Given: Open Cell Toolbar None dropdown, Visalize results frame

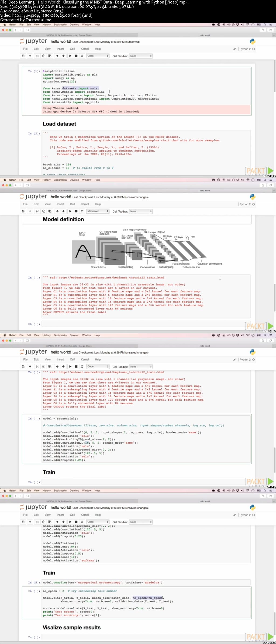Looking at the screenshot, I should (141, 522).
